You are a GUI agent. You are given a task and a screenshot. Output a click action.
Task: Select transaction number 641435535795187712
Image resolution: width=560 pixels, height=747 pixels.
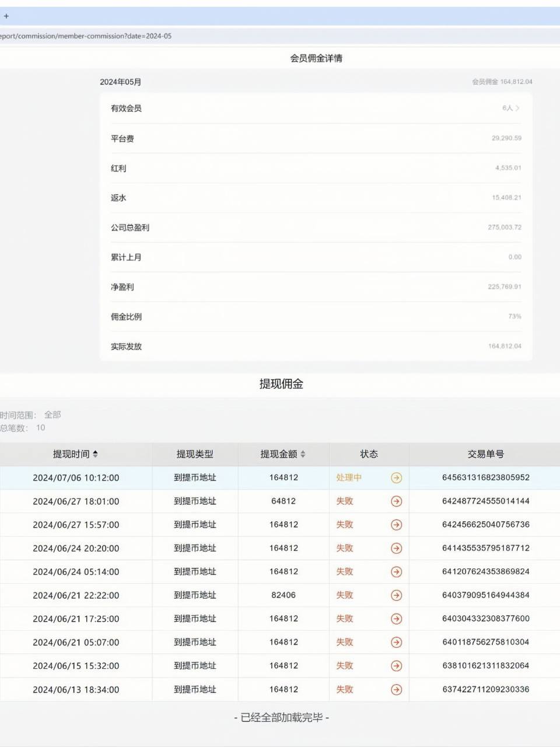click(486, 548)
